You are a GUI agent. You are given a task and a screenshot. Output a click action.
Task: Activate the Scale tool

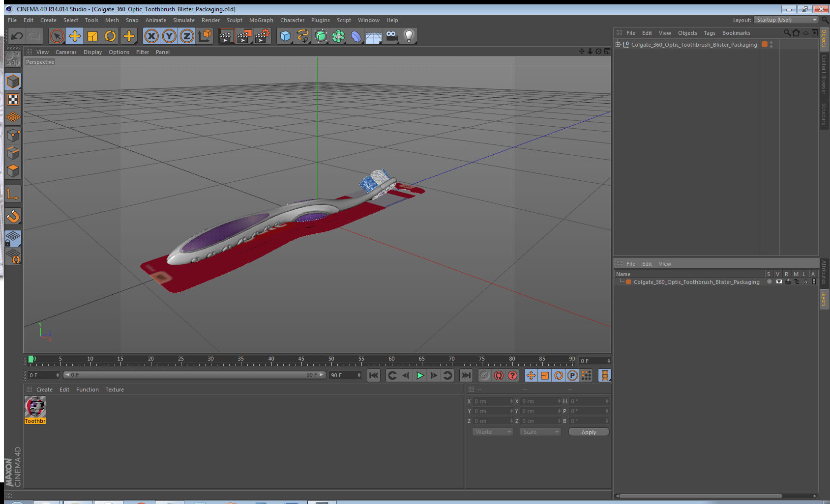point(92,36)
